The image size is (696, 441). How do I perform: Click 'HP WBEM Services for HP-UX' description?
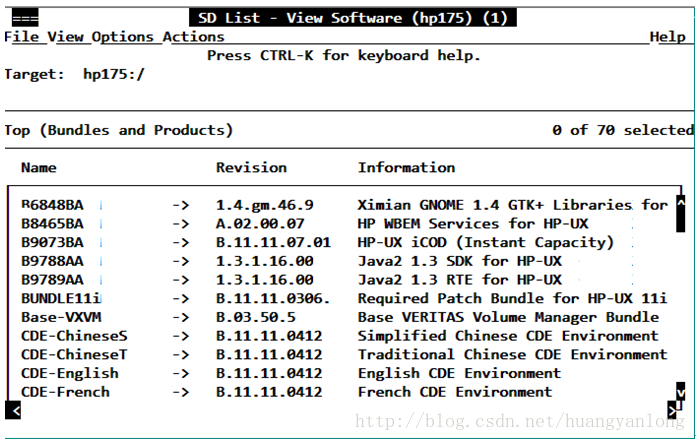tap(473, 224)
